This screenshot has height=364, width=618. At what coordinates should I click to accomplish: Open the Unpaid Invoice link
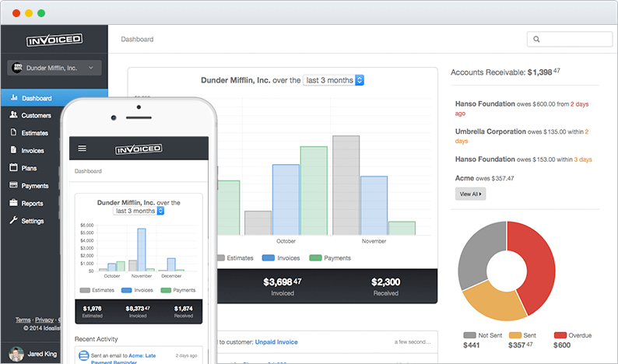click(276, 342)
